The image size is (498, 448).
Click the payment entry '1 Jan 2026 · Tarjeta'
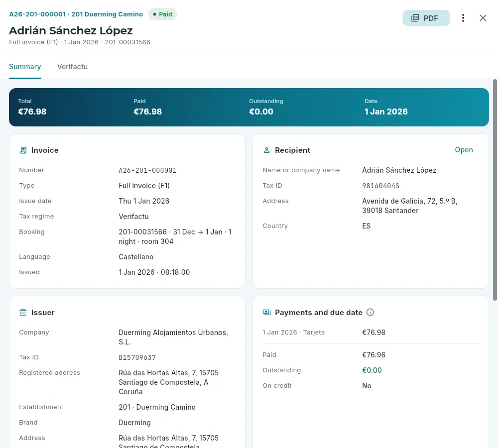pos(294,333)
